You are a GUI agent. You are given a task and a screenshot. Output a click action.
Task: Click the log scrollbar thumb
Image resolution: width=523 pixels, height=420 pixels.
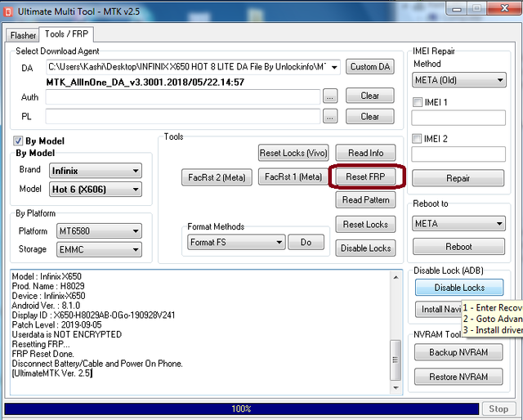[396, 360]
